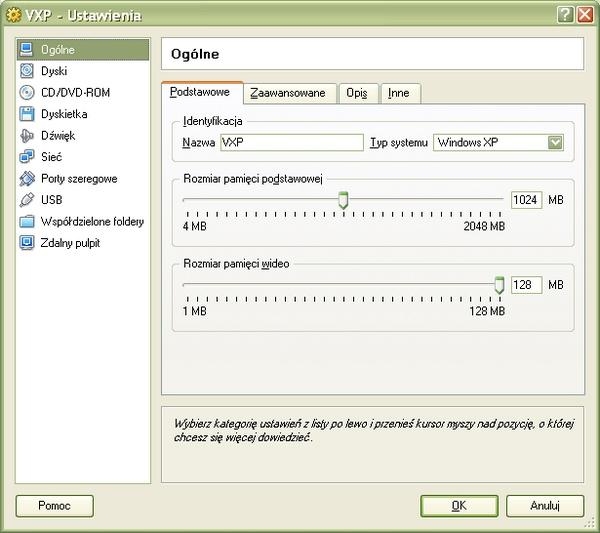Close the VXP settings dialog window
The height and width of the screenshot is (533, 600).
585,15
